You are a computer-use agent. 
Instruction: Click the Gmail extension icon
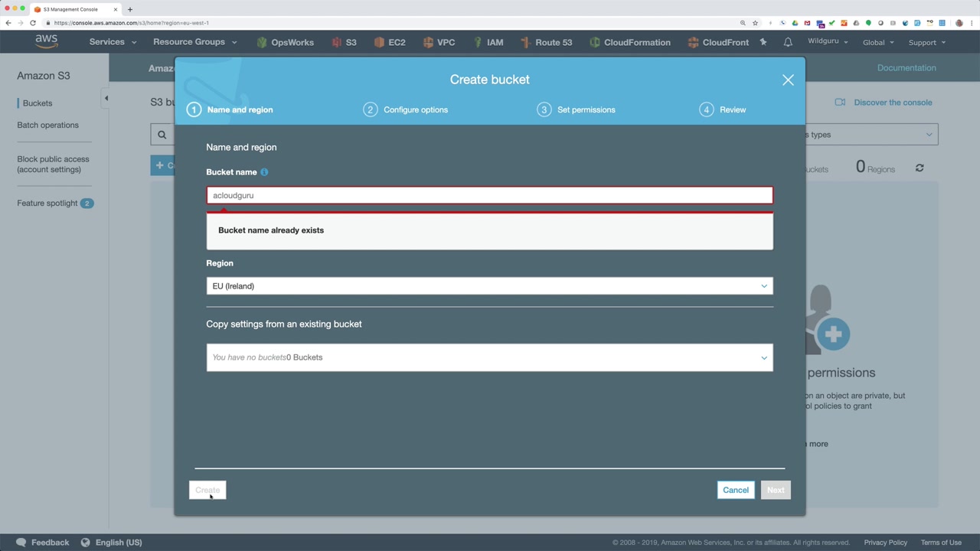[807, 23]
